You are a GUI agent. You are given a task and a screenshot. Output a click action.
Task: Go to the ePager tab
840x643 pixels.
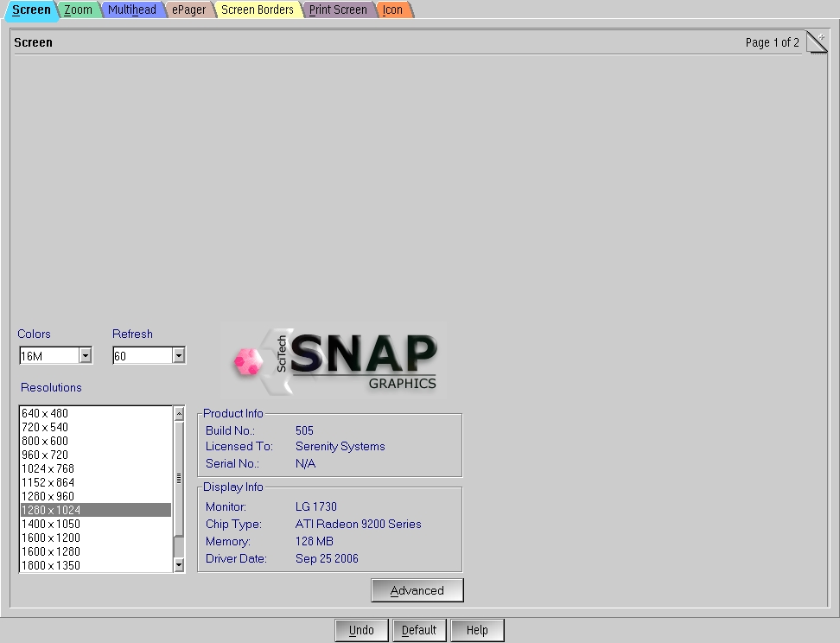188,10
